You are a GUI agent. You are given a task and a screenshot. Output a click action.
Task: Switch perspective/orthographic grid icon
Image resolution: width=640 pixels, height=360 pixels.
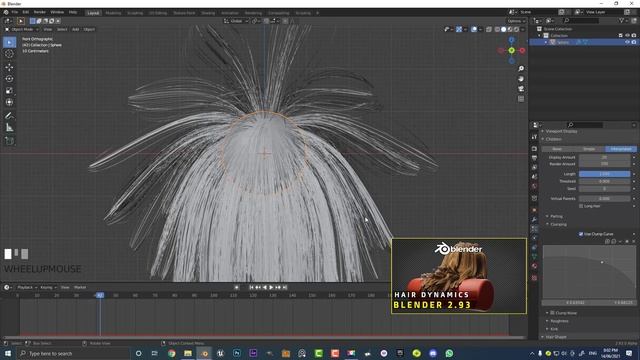pyautogui.click(x=521, y=99)
